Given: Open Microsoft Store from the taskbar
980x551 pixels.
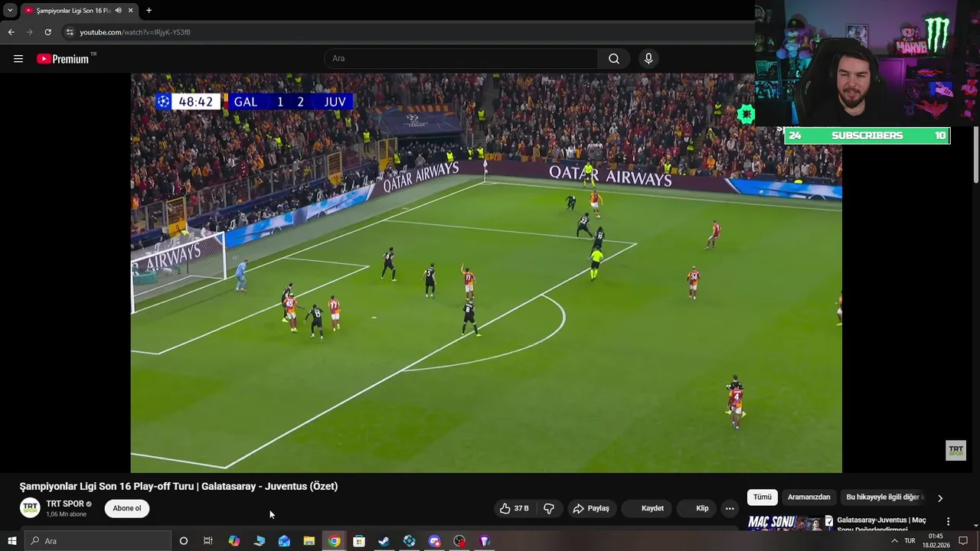Looking at the screenshot, I should 359,541.
